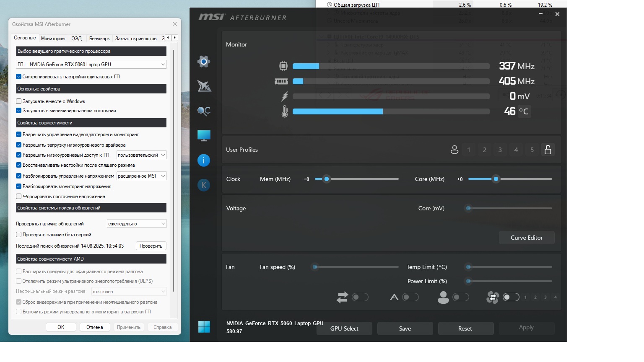This screenshot has height=362, width=644.
Task: Toggle the fan sync switch
Action: [x=360, y=297]
